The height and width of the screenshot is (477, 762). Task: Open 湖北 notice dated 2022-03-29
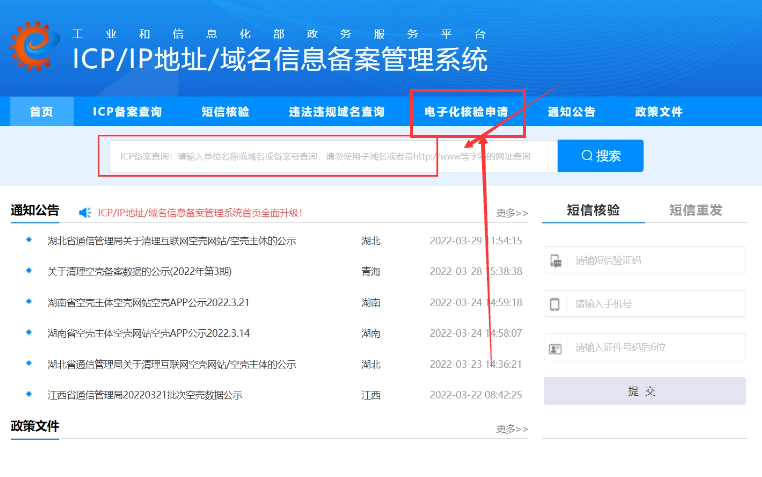pos(172,241)
